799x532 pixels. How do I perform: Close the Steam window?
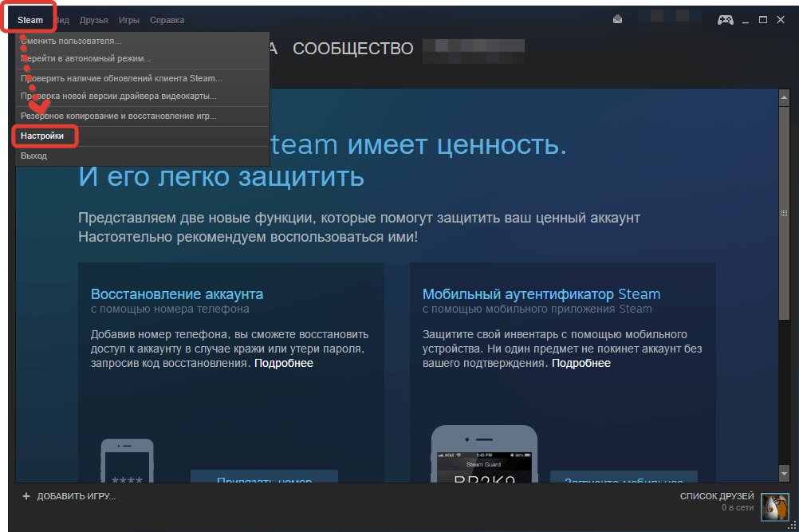780,19
